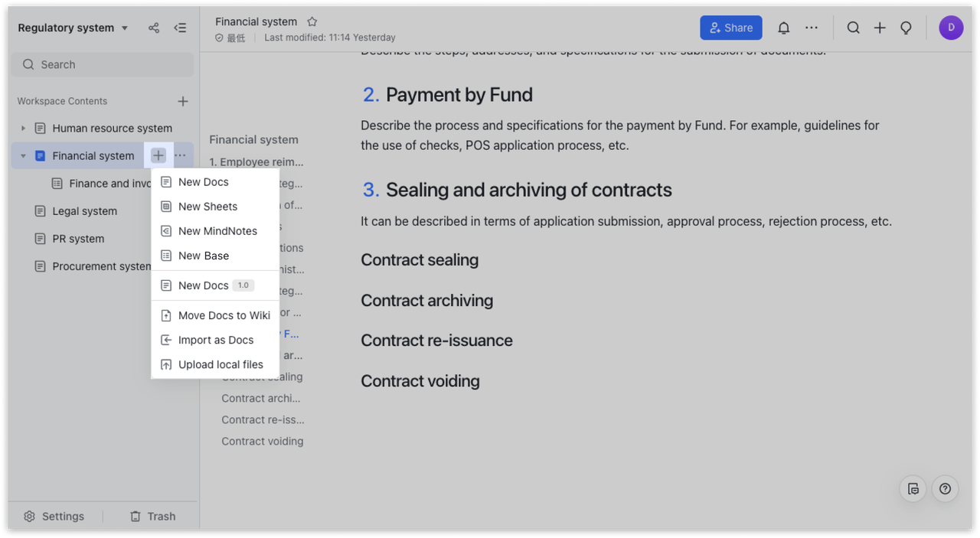This screenshot has height=538, width=980.
Task: Star the Financial system document
Action: (x=312, y=21)
